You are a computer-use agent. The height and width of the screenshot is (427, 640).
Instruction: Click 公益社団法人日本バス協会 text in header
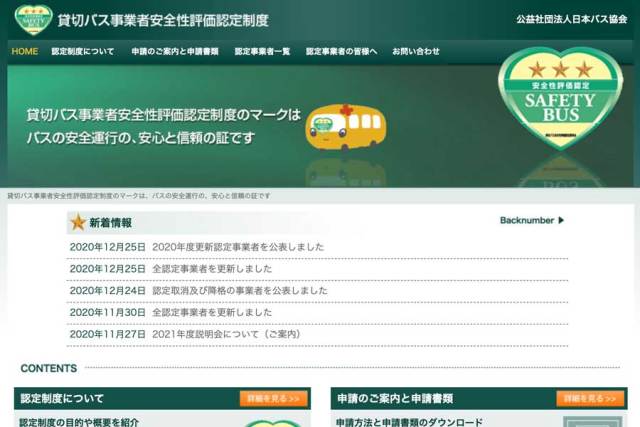click(571, 20)
